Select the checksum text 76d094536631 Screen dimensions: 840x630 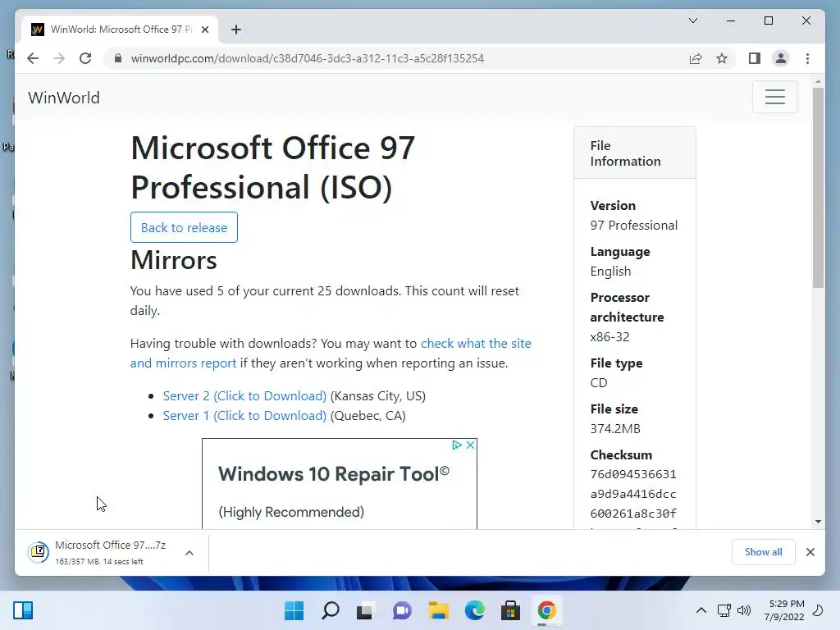pyautogui.click(x=633, y=475)
